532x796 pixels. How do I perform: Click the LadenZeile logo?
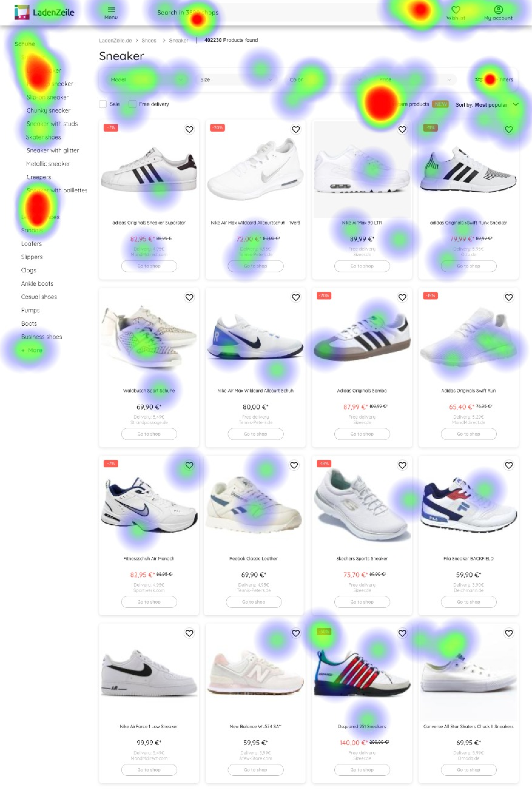tap(44, 12)
